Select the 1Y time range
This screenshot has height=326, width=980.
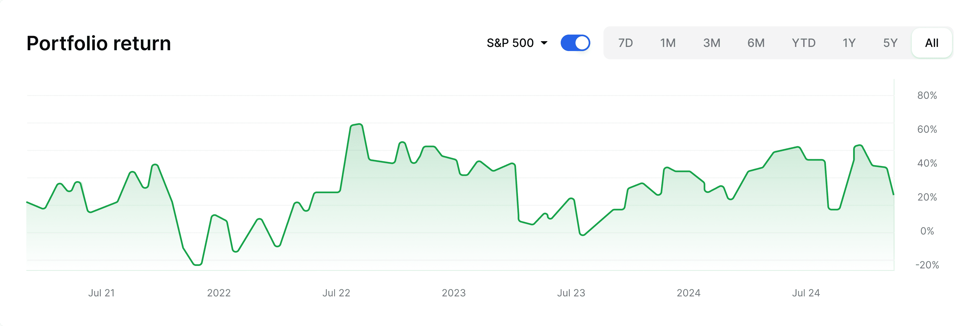[849, 43]
